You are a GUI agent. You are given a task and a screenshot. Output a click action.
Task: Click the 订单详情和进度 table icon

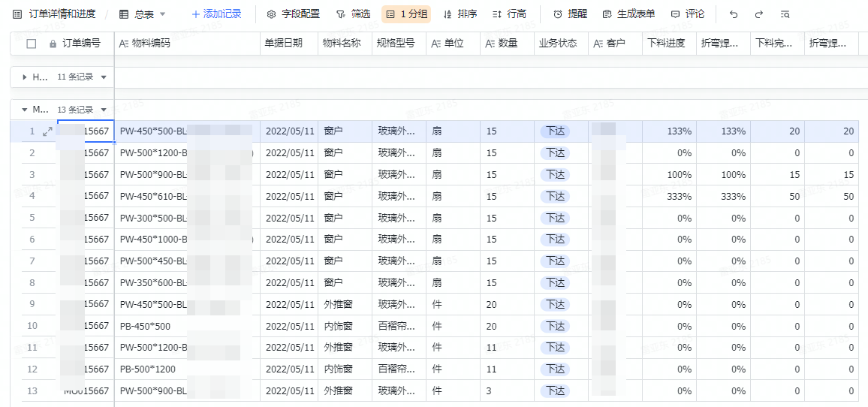click(17, 14)
